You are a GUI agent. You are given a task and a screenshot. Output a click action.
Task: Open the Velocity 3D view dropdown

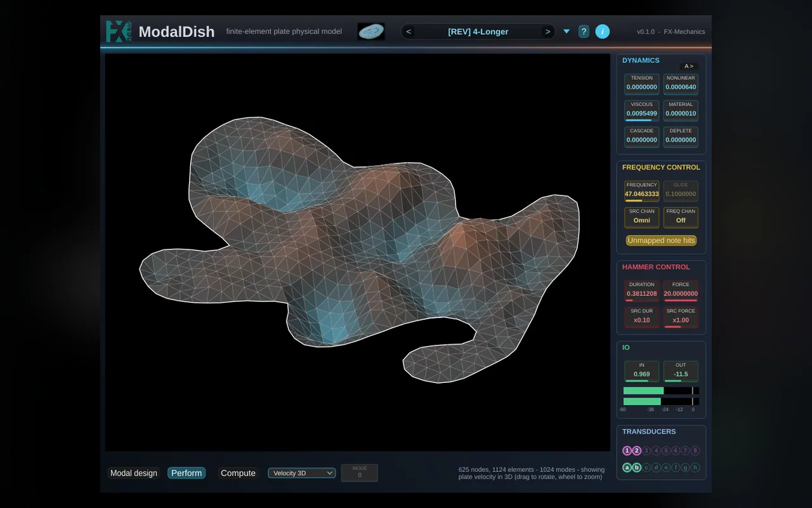[301, 473]
